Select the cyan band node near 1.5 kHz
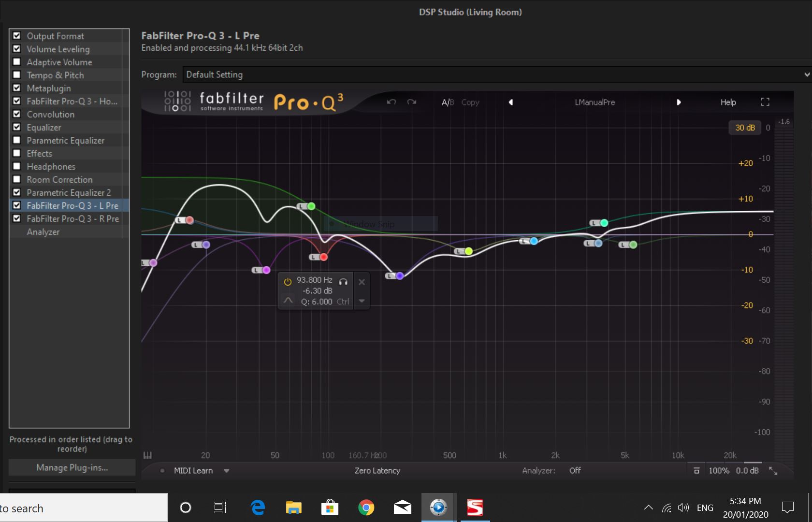Screen dimensions: 812x522 (534, 241)
